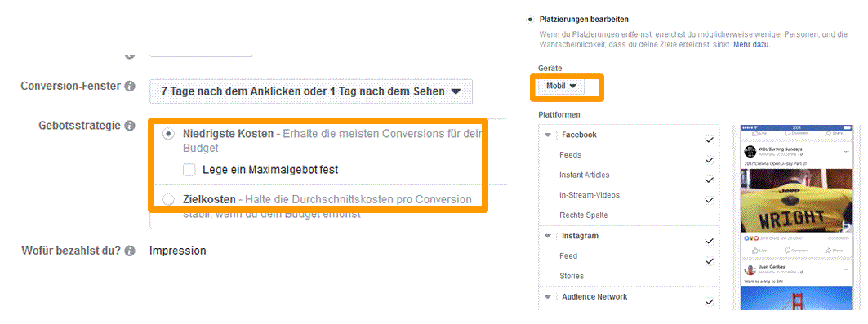Viewport: 868px width, 324px height.
Task: Select the Zielkosten radio button
Action: tap(168, 200)
